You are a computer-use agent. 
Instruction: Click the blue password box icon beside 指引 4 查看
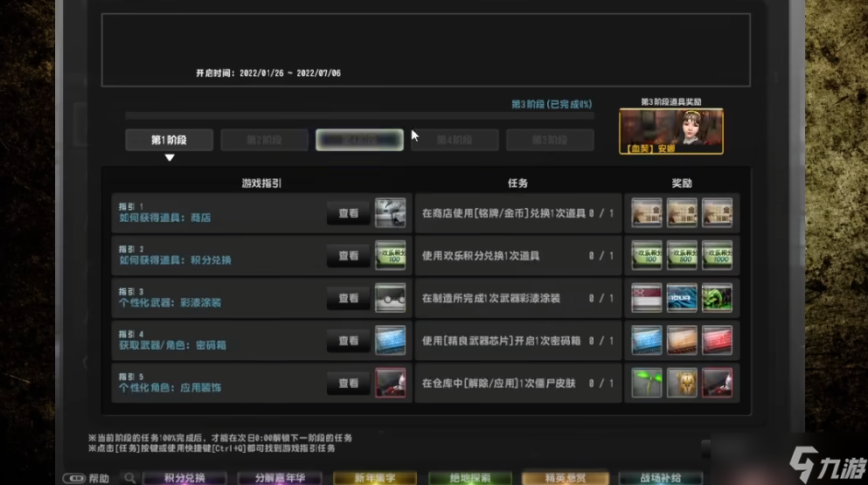point(390,341)
